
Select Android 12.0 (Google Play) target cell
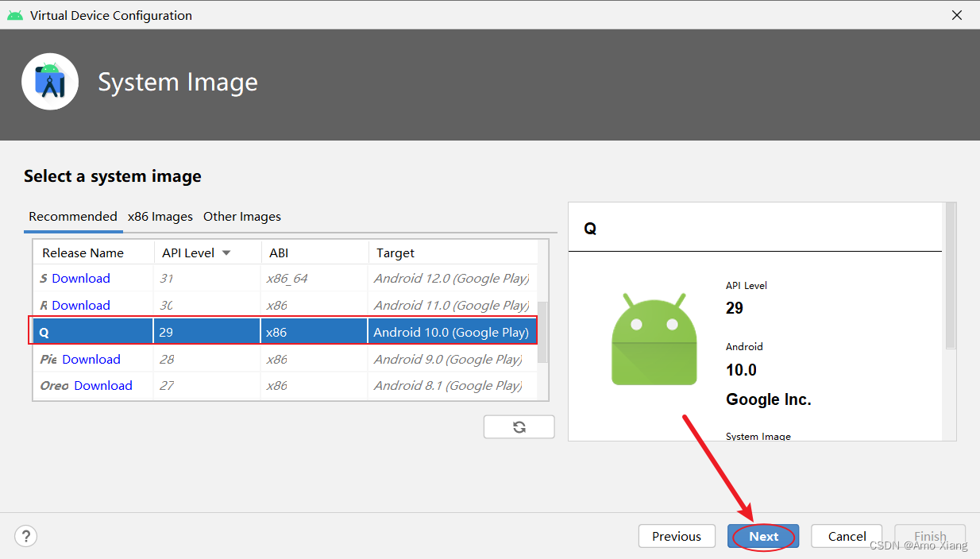tap(452, 278)
